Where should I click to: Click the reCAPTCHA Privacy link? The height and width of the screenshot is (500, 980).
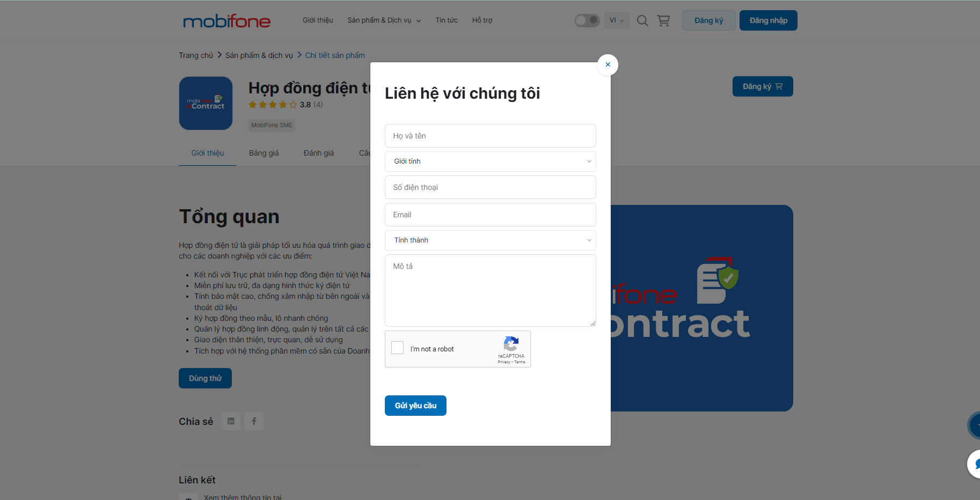504,362
